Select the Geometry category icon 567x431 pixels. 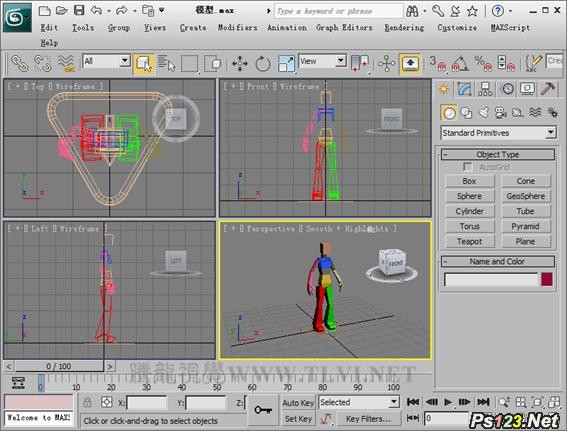(x=449, y=113)
